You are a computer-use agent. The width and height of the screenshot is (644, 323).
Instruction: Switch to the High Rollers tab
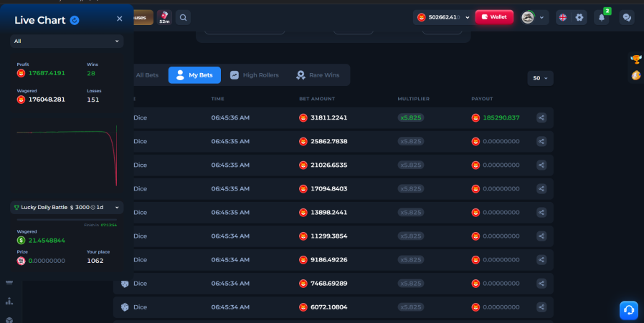pyautogui.click(x=255, y=75)
